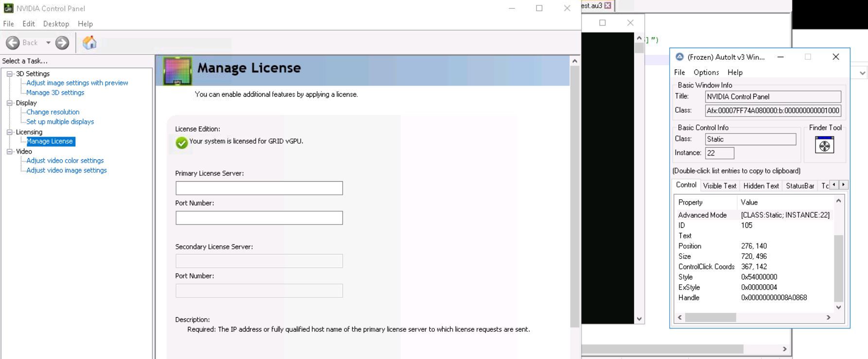Screen dimensions: 868x359
Task: Click the Forward arrow icon in NVIDIA toolbar
Action: pyautogui.click(x=62, y=43)
